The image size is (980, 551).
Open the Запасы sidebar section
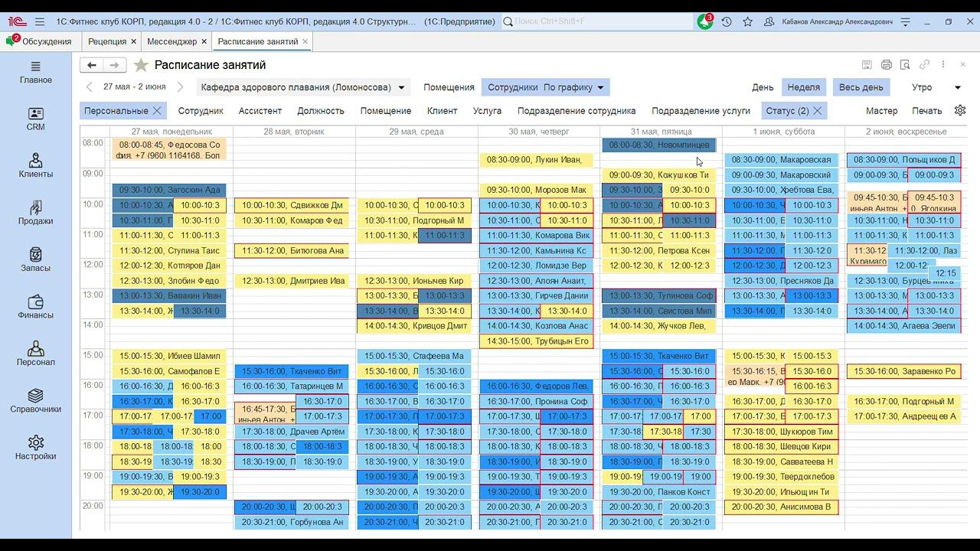36,260
